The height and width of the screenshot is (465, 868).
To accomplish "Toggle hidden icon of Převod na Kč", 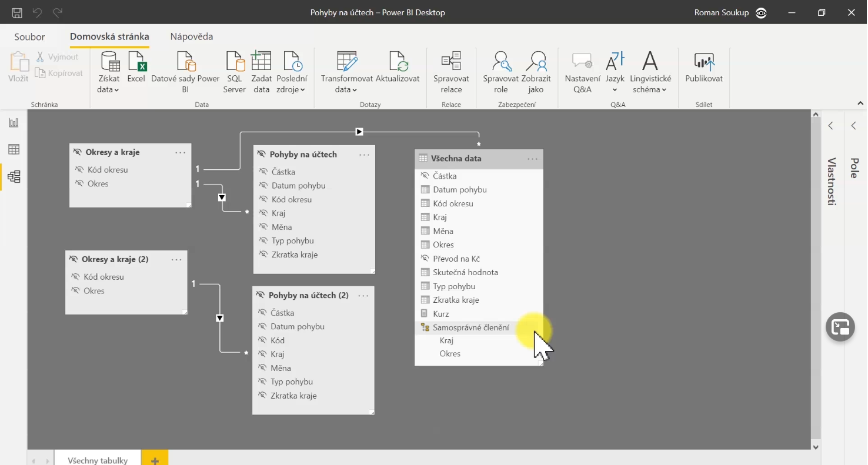I will coord(425,259).
